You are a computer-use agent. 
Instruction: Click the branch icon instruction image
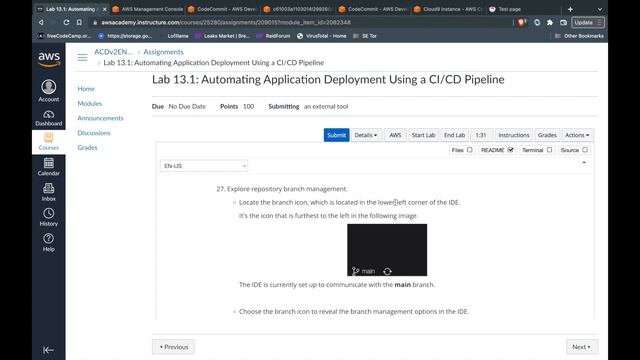tap(387, 250)
